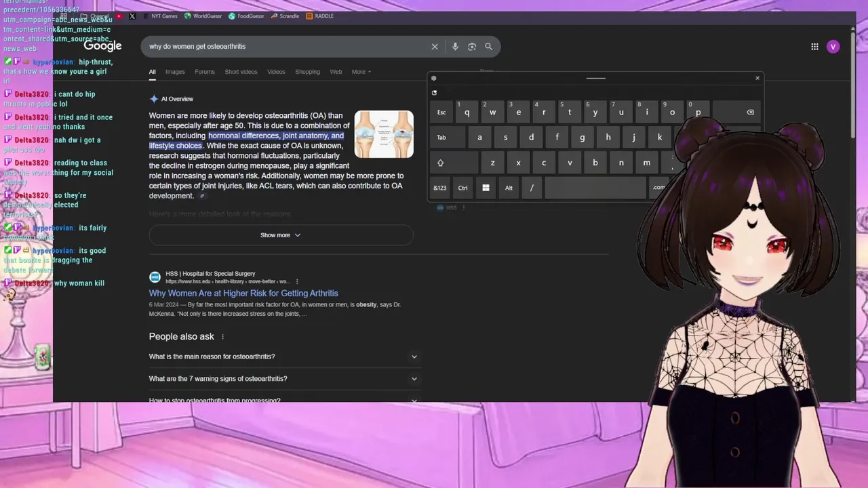Click chat text 'hip-thrust'

coord(96,62)
